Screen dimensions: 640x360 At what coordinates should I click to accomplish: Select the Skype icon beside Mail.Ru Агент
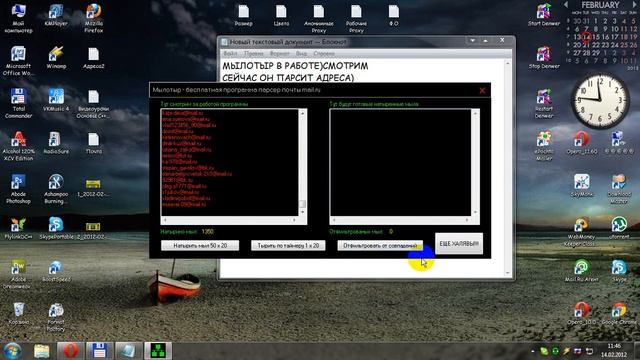(619, 271)
